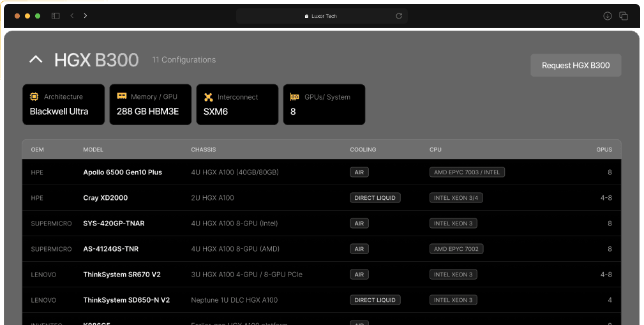Click the CPU column header
This screenshot has width=644, height=325.
pyautogui.click(x=435, y=149)
